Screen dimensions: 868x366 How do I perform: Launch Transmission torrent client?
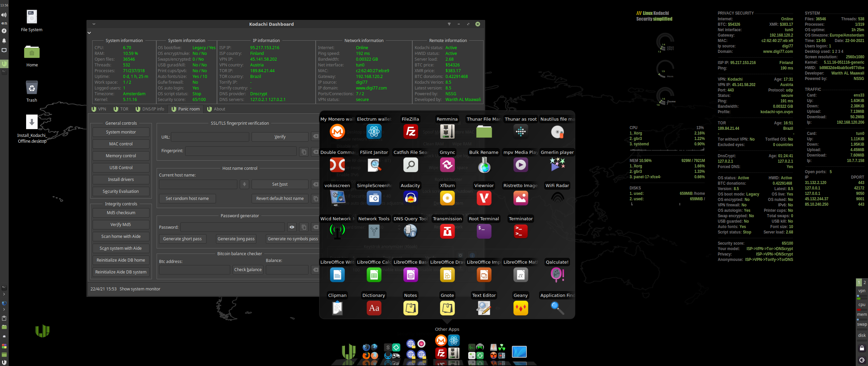[x=447, y=231]
